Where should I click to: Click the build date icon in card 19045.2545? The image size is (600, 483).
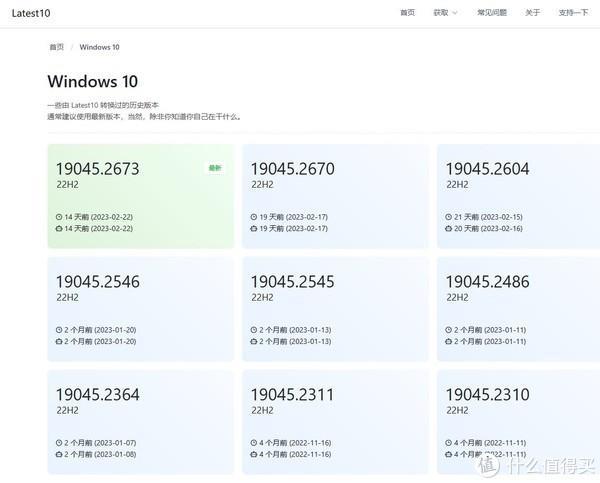tap(254, 341)
